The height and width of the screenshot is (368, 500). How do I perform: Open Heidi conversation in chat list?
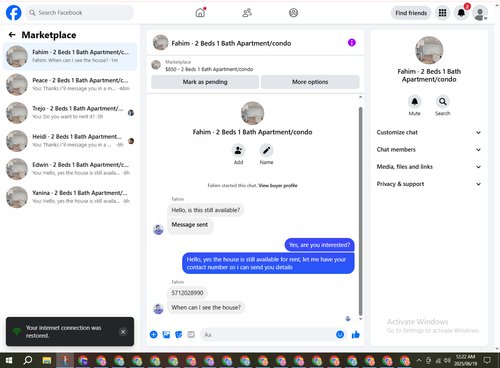point(70,141)
